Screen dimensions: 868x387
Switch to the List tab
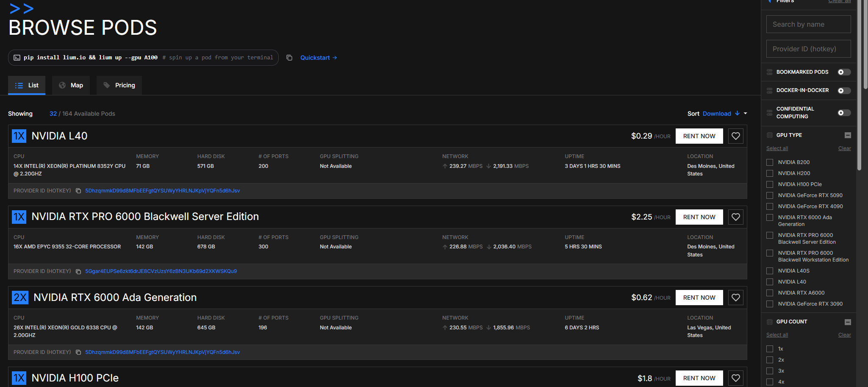[27, 85]
